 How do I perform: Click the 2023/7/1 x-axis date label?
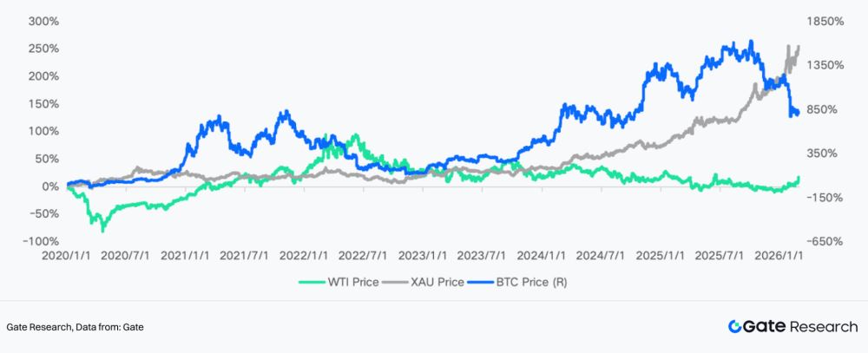point(482,256)
